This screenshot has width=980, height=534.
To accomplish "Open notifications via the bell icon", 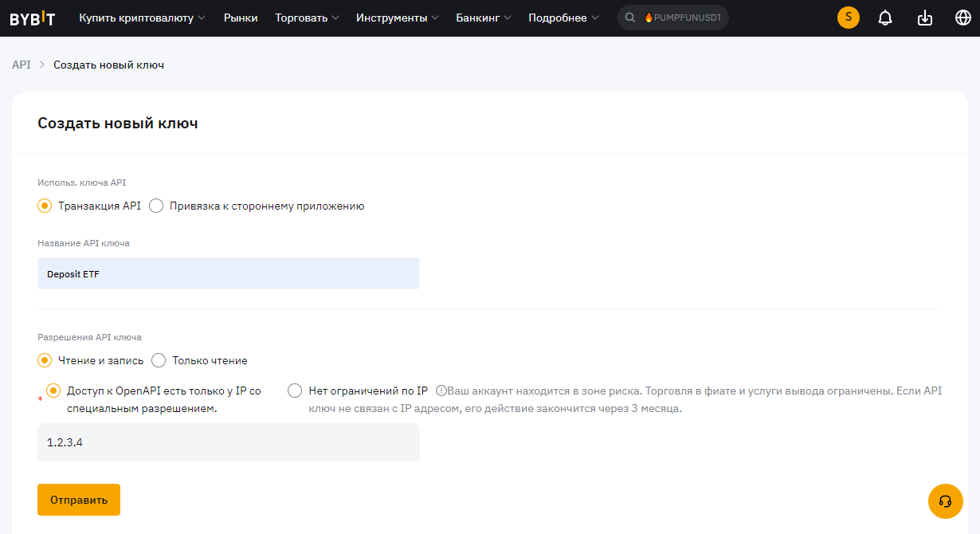I will pos(884,16).
